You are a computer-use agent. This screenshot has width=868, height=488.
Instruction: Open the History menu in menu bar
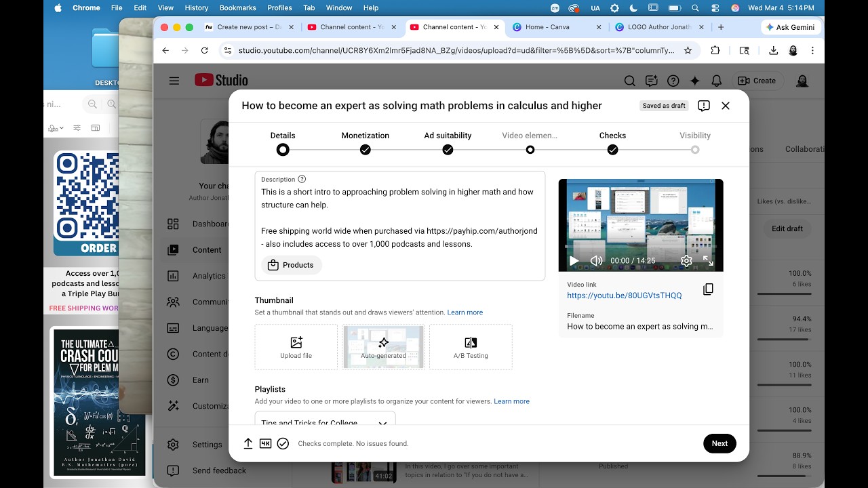[197, 7]
